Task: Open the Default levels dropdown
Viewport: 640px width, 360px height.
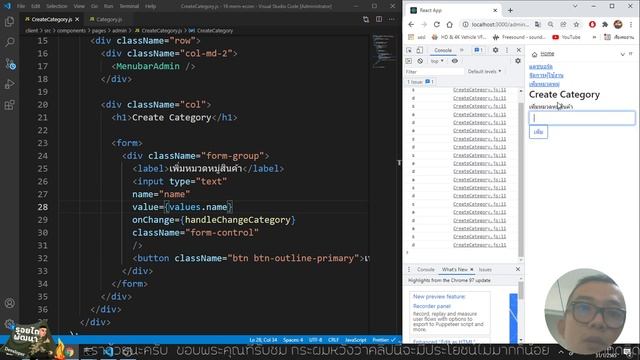Action: [484, 71]
